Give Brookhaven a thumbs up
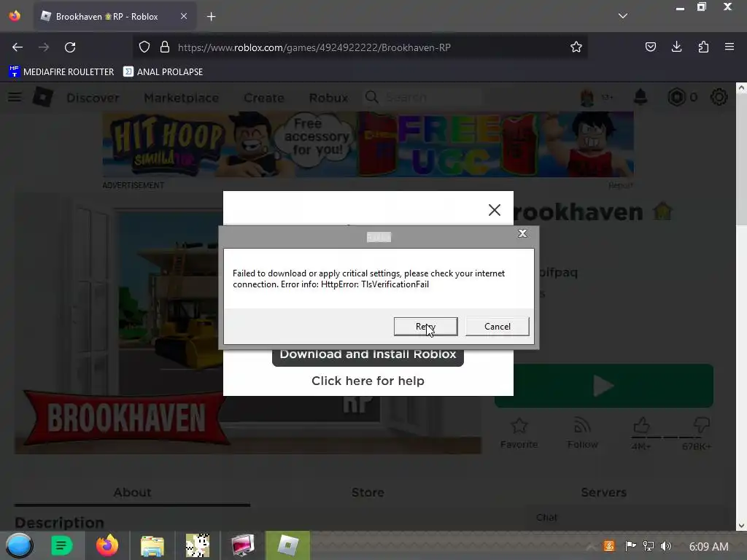747x560 pixels. [641, 426]
